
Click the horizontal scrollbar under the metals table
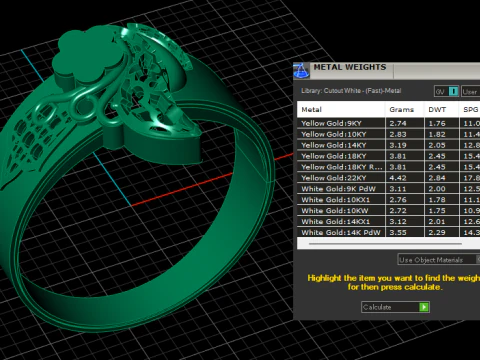point(385,244)
